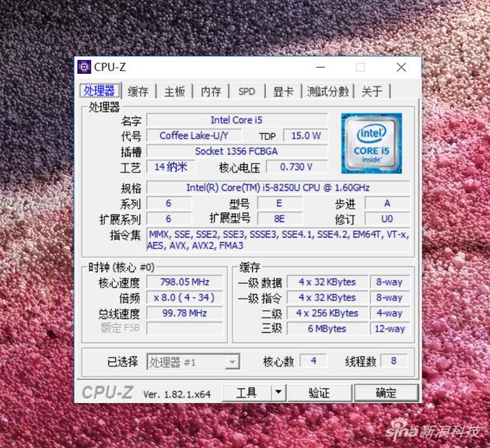
Task: Click the L2 cache 4 x 256 KBytes
Action: 327,313
